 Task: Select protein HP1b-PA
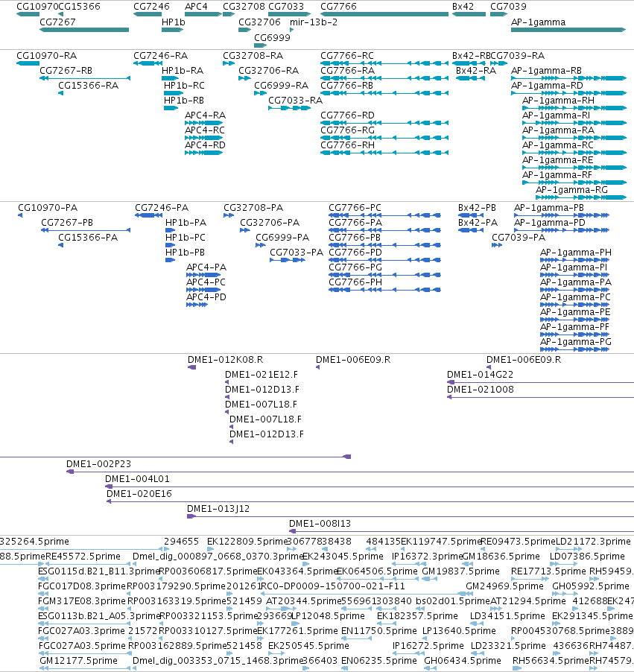[186, 223]
